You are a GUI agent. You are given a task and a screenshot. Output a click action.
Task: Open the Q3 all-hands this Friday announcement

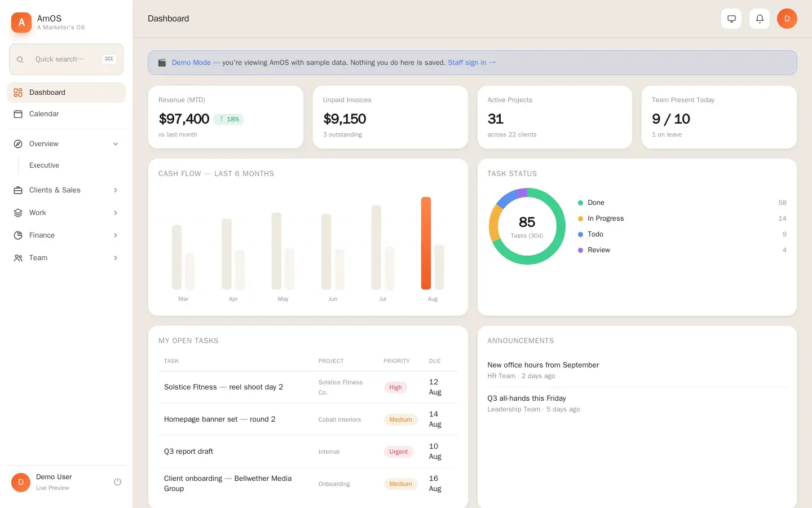[x=527, y=398]
